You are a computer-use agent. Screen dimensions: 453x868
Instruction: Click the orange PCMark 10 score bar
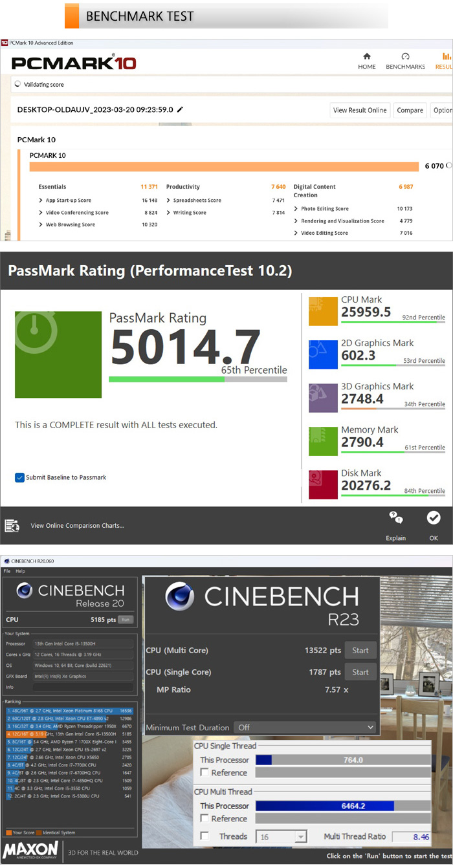[224, 166]
